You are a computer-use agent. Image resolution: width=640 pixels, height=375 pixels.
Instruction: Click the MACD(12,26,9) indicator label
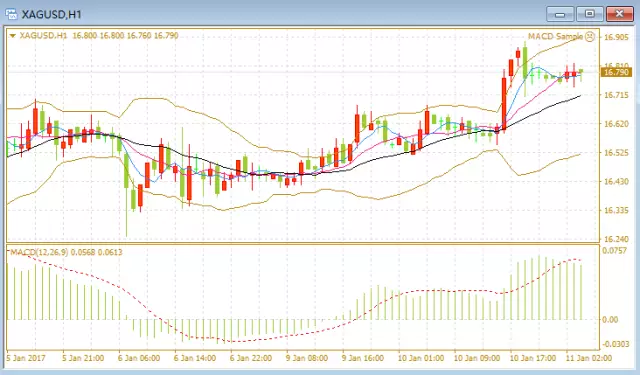(39, 252)
